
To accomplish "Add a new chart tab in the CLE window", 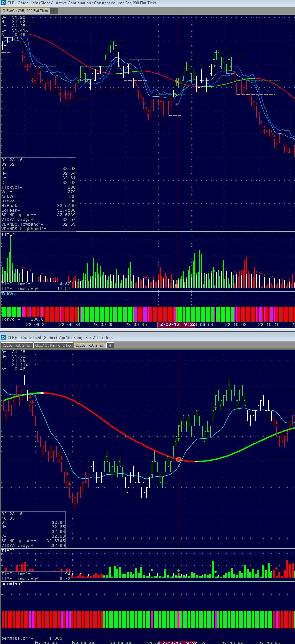I will click(54, 11).
